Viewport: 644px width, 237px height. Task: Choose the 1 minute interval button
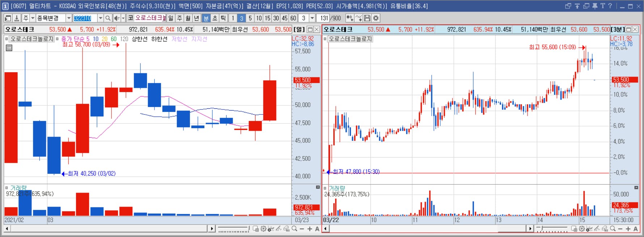[x=233, y=18]
